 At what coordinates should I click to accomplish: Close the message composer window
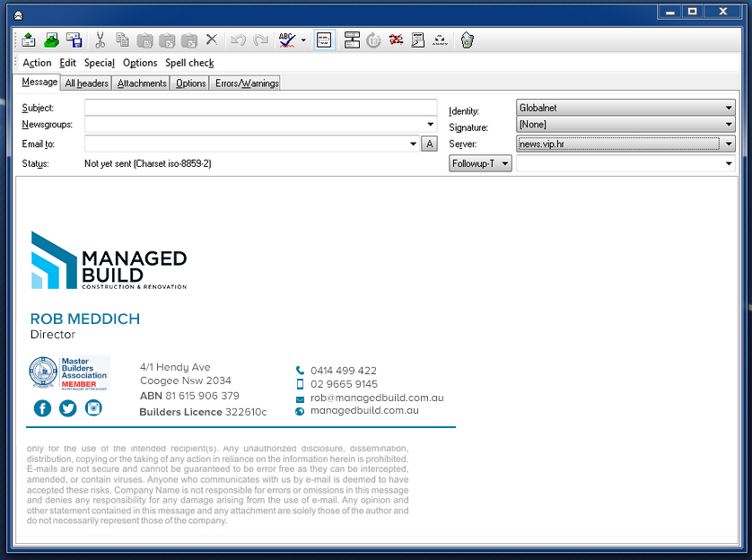pos(722,12)
